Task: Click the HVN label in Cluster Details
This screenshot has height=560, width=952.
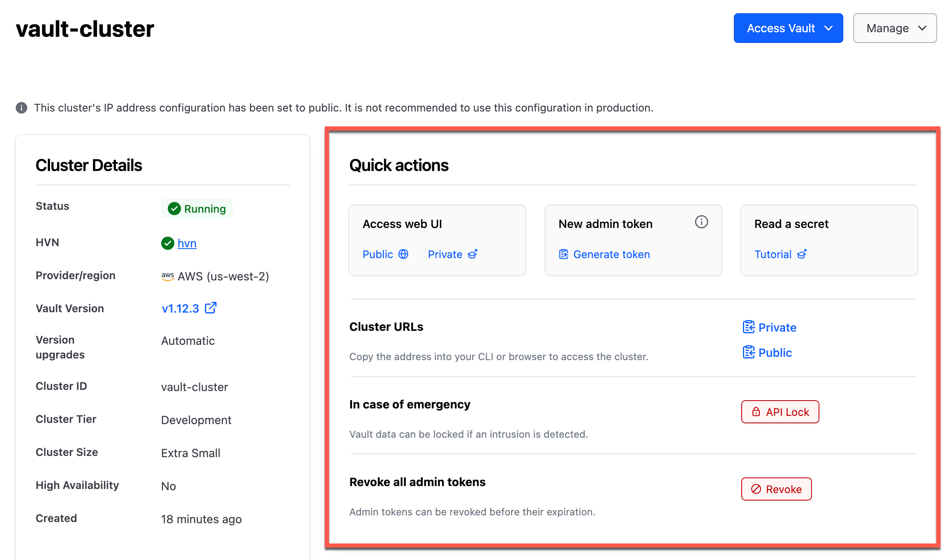Action: [x=48, y=242]
